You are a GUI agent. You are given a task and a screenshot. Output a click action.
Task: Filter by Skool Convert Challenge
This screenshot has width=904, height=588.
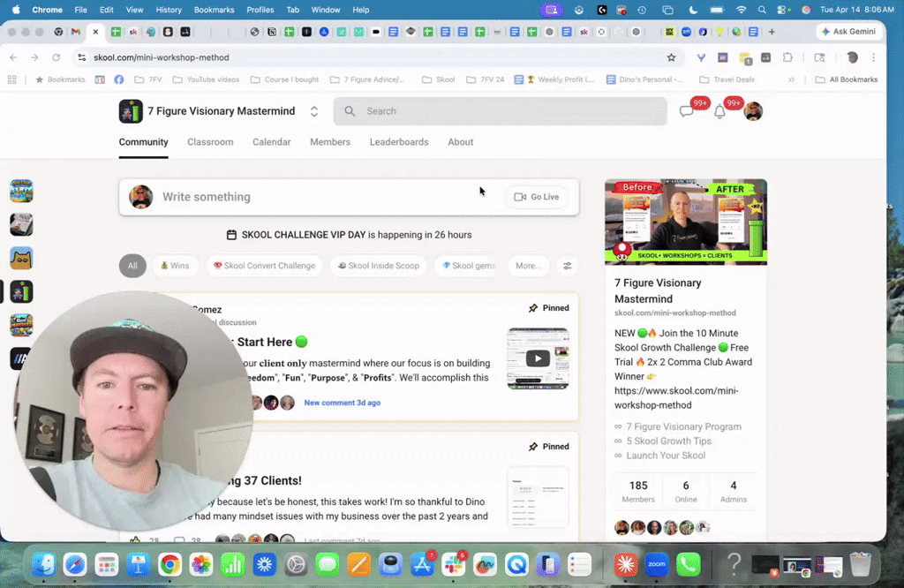(x=264, y=266)
